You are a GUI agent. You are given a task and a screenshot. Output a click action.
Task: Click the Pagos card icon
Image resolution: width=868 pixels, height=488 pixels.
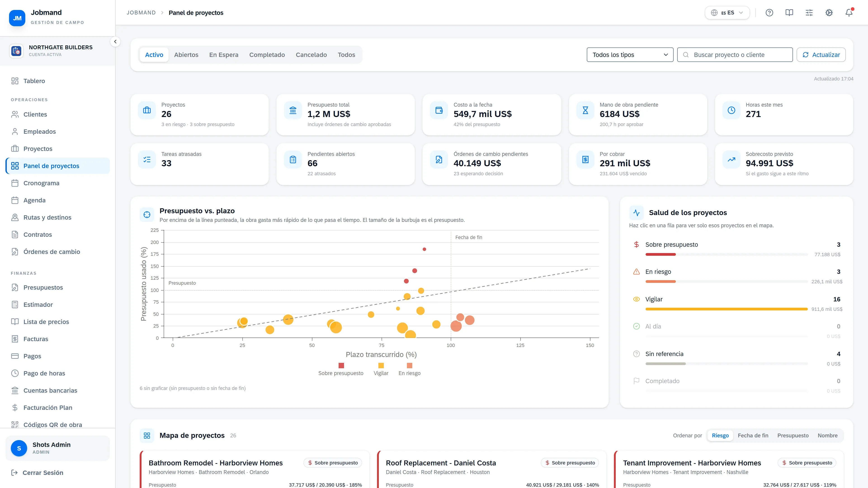pyautogui.click(x=15, y=356)
